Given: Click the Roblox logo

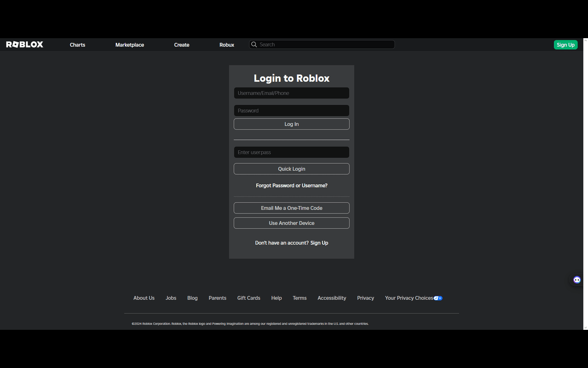Looking at the screenshot, I should point(25,45).
